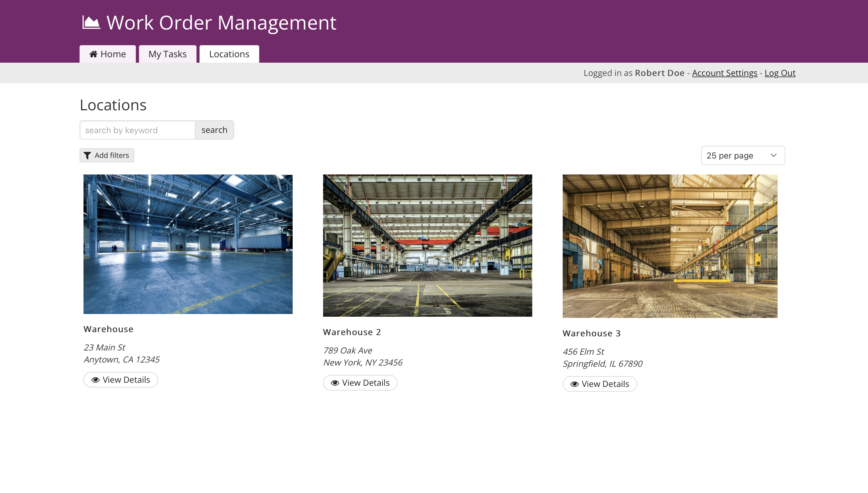The width and height of the screenshot is (868, 493).
Task: Click eye icon under Warehouse 2
Action: coord(335,383)
